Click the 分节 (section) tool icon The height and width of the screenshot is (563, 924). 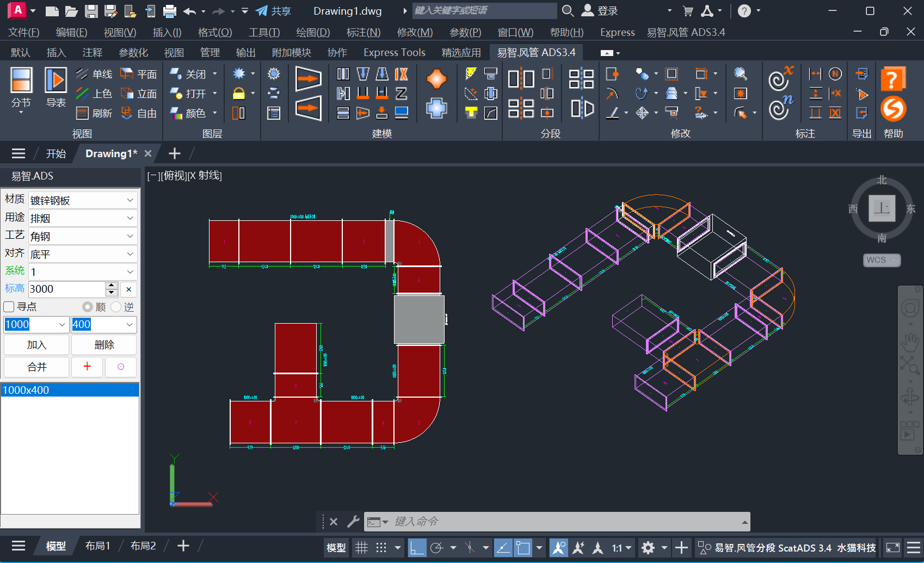[21, 81]
